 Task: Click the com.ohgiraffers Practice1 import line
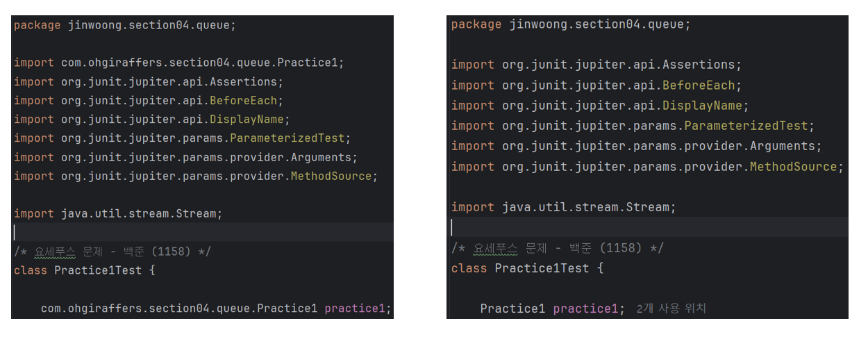179,63
